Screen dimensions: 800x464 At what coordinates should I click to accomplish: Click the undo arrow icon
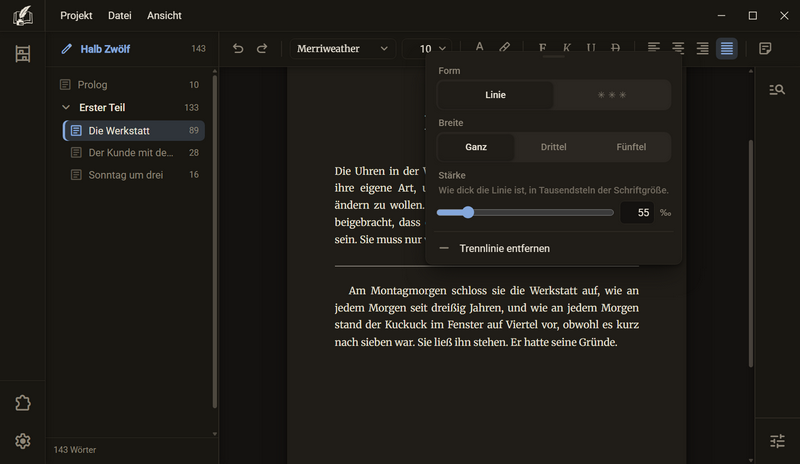(238, 48)
